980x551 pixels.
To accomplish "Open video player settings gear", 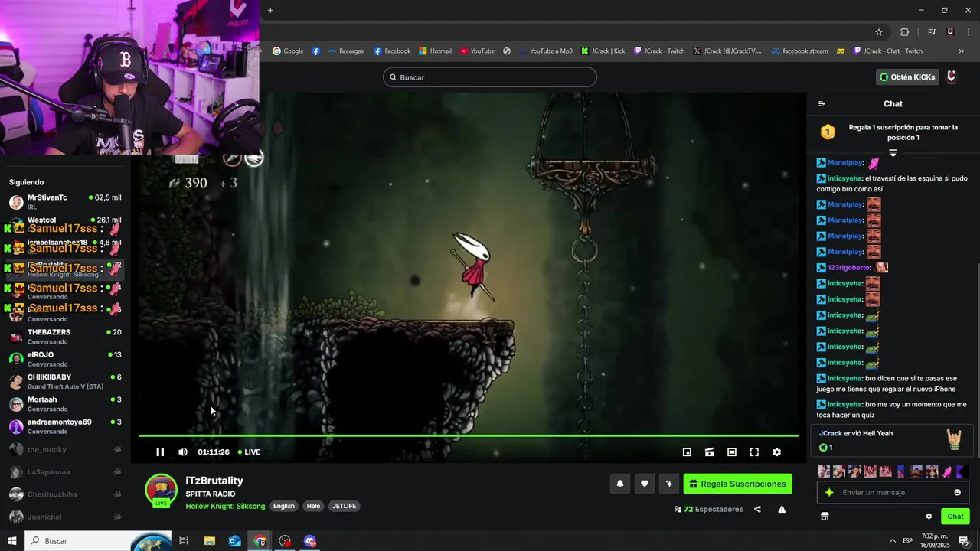I will [776, 452].
